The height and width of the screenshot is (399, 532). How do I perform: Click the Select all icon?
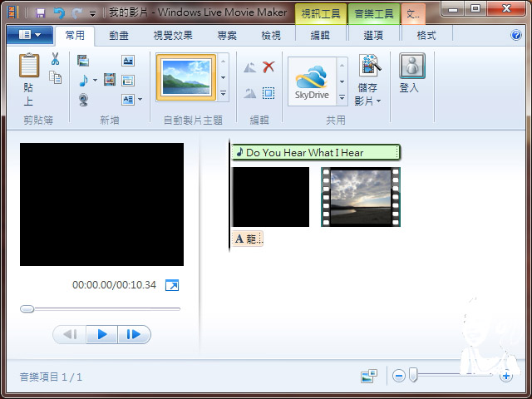(268, 93)
